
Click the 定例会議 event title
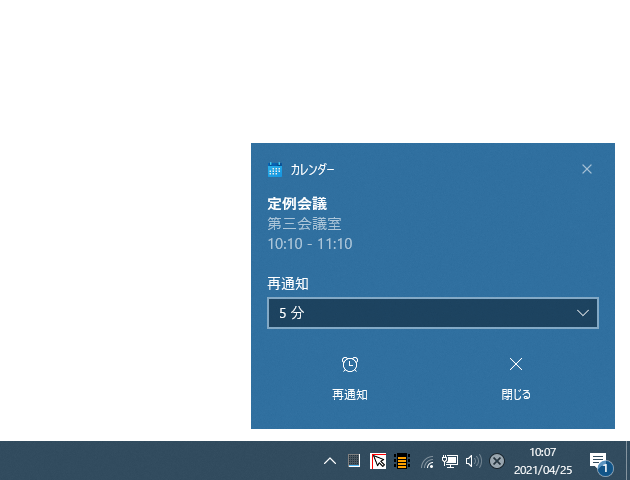click(x=297, y=204)
